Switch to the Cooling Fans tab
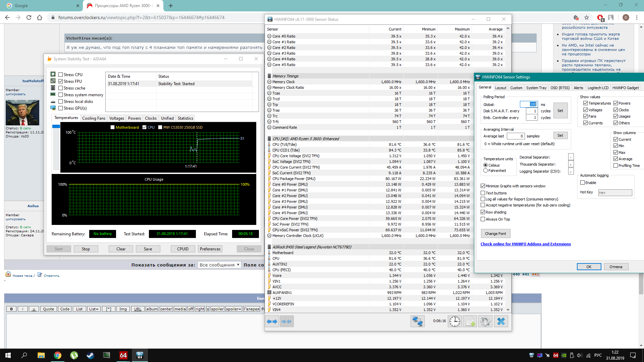644x362 pixels. pyautogui.click(x=94, y=118)
